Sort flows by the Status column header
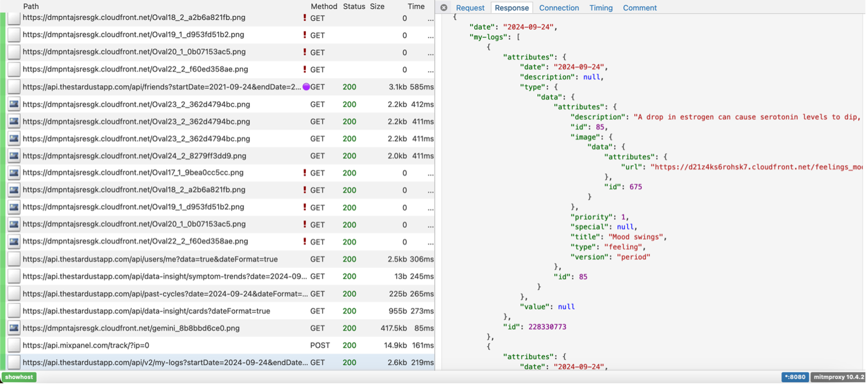This screenshot has width=868, height=386. point(354,6)
